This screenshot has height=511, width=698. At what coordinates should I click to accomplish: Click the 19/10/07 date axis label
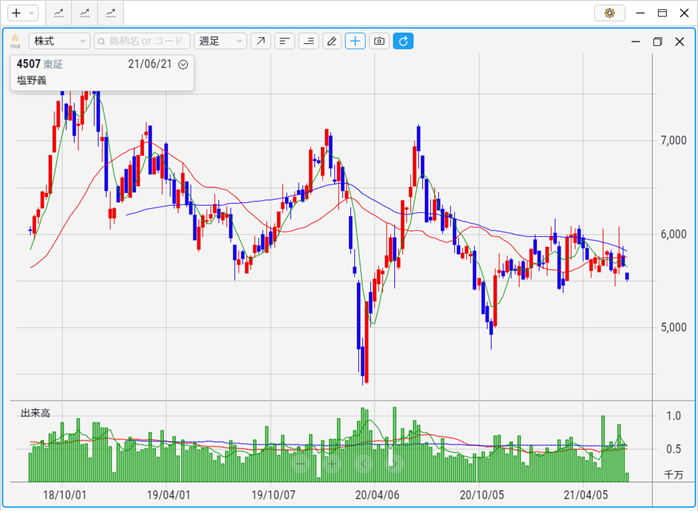pos(273,495)
